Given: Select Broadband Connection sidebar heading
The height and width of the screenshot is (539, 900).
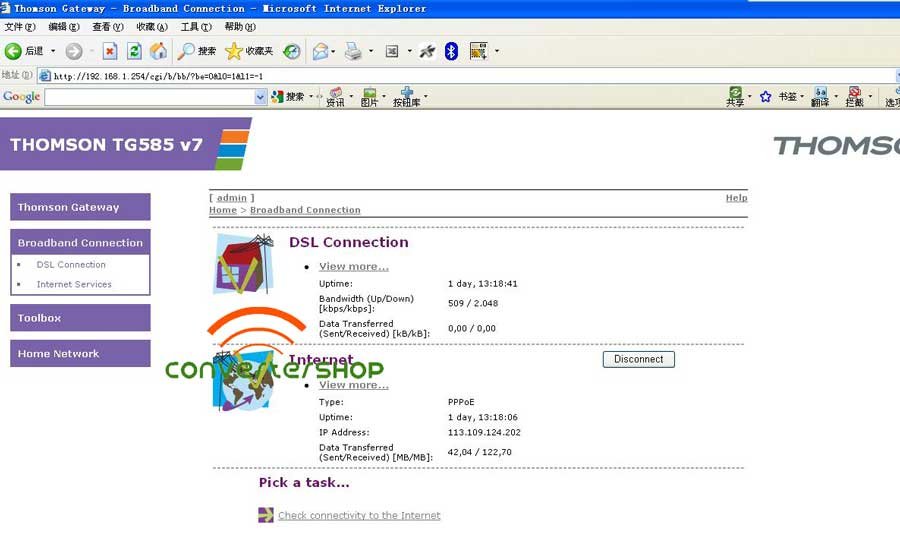Looking at the screenshot, I should coord(80,242).
